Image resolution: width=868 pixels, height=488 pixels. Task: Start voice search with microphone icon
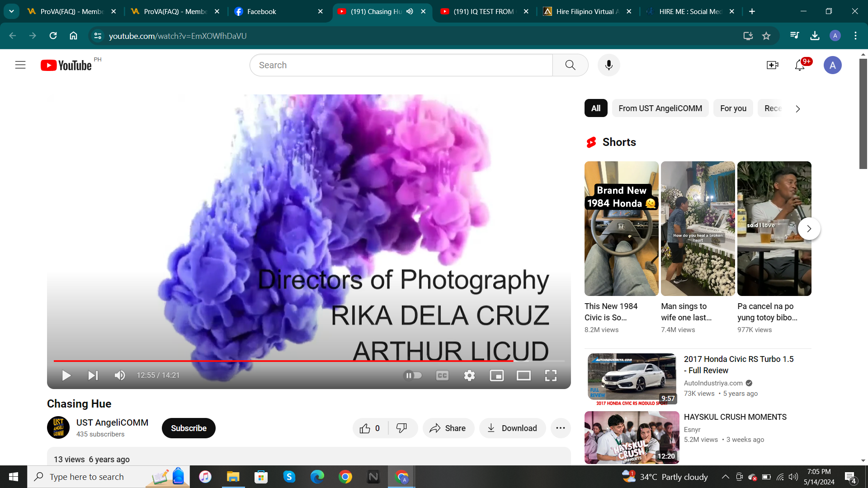tap(609, 65)
